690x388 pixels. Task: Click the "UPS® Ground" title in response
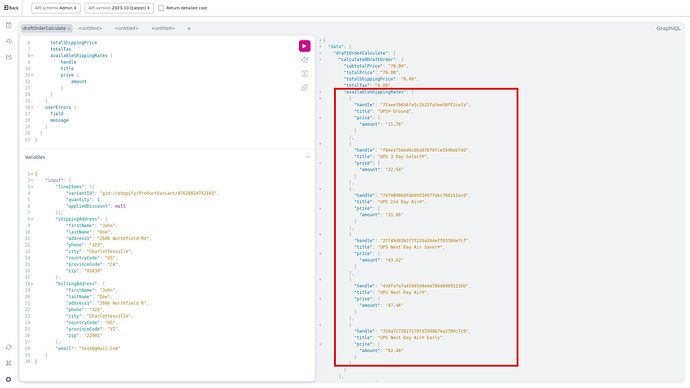(x=395, y=111)
